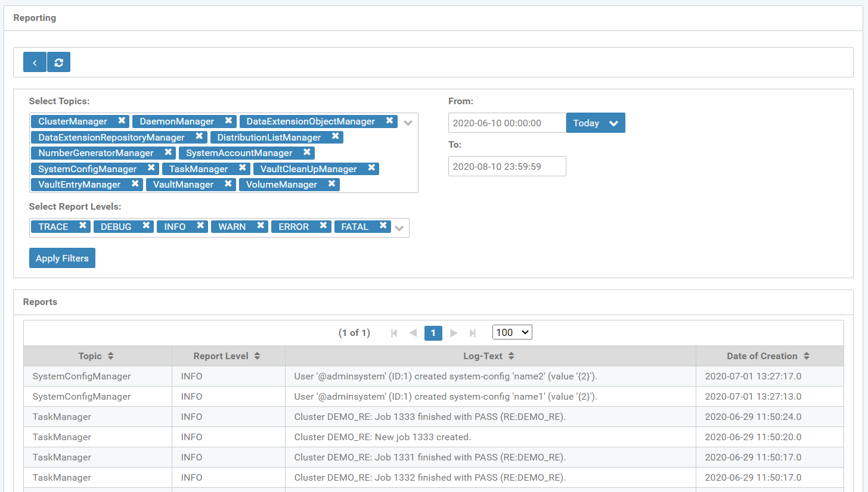The height and width of the screenshot is (492, 868).
Task: Click the back arrow button
Action: [x=35, y=63]
